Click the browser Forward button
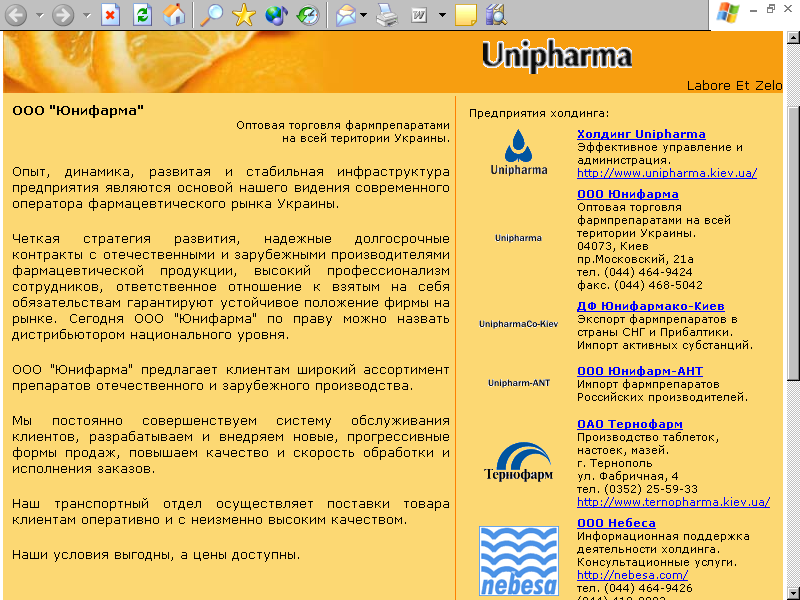This screenshot has height=600, width=800. [63, 14]
